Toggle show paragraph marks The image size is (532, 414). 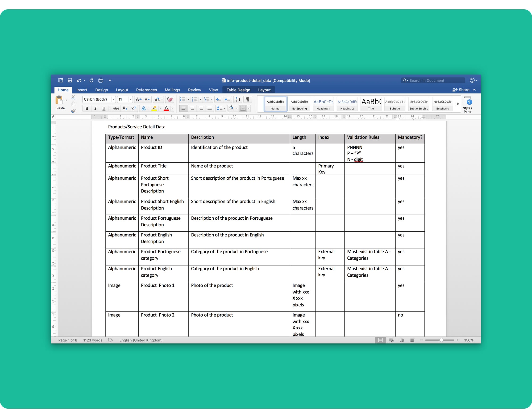tap(247, 99)
